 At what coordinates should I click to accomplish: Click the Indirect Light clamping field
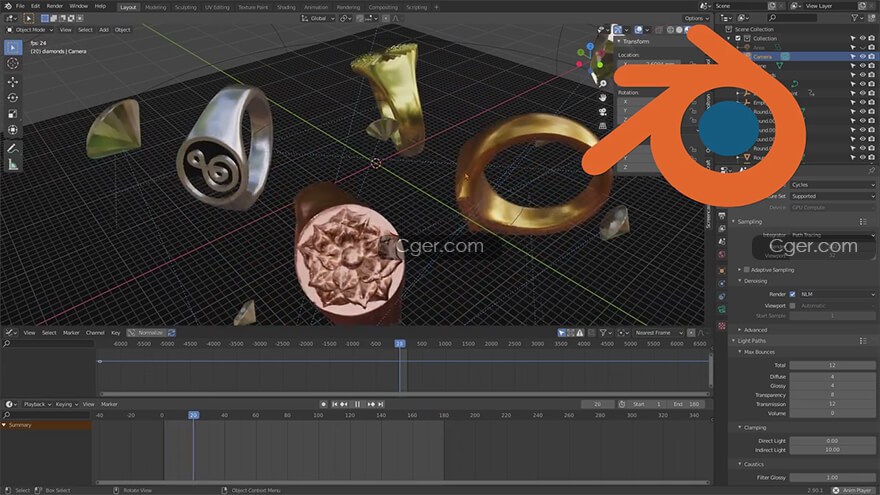pos(832,450)
